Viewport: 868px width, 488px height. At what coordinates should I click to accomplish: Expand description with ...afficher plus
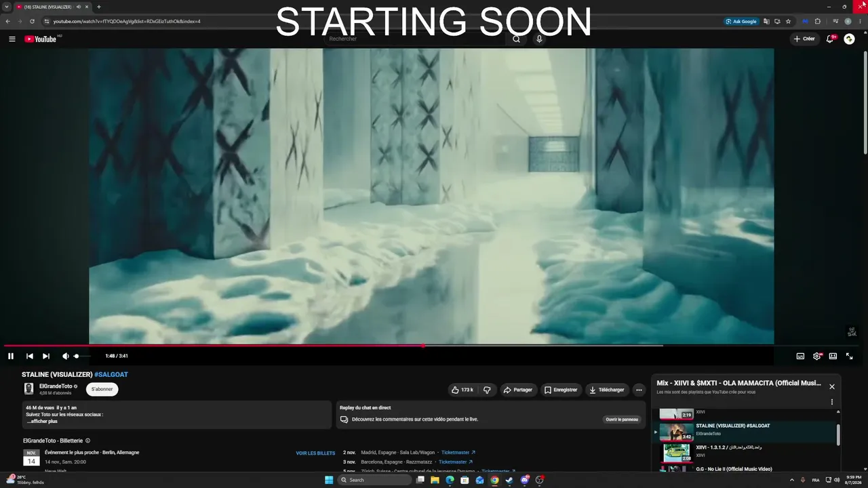[42, 421]
